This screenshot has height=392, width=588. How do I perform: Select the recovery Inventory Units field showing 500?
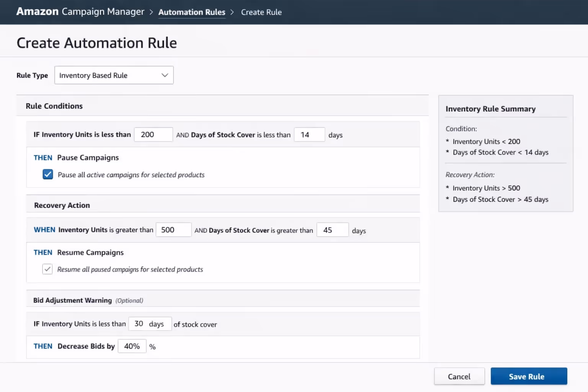click(173, 230)
